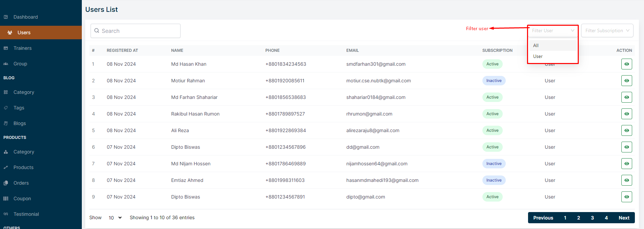Click the Group icon in sidebar

point(6,64)
